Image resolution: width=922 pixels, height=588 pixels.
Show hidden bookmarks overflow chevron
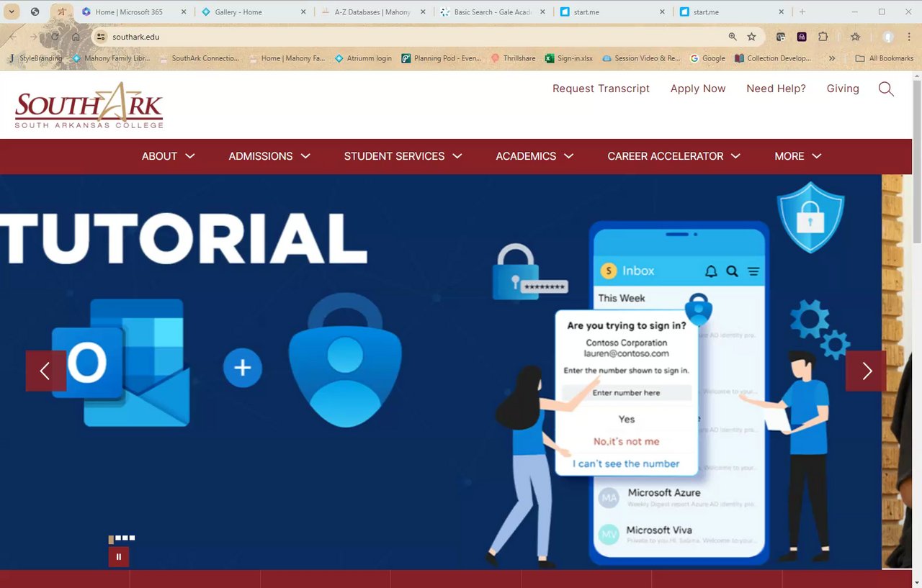[x=833, y=58]
